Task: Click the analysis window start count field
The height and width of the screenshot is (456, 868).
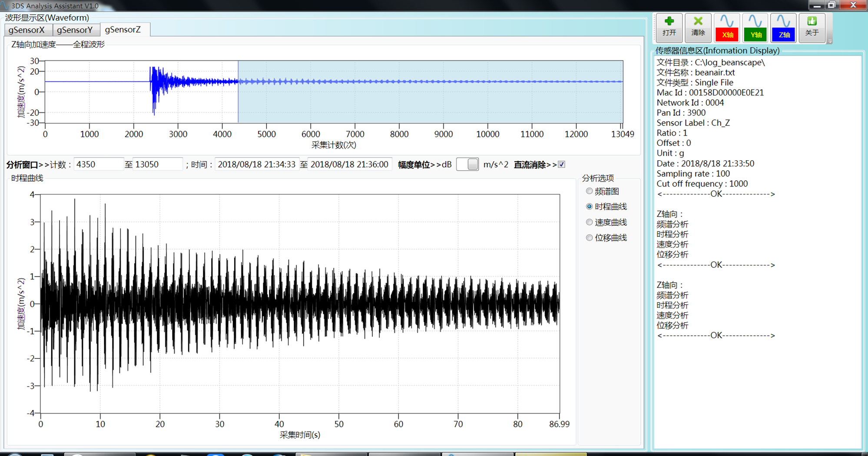Action: click(98, 165)
